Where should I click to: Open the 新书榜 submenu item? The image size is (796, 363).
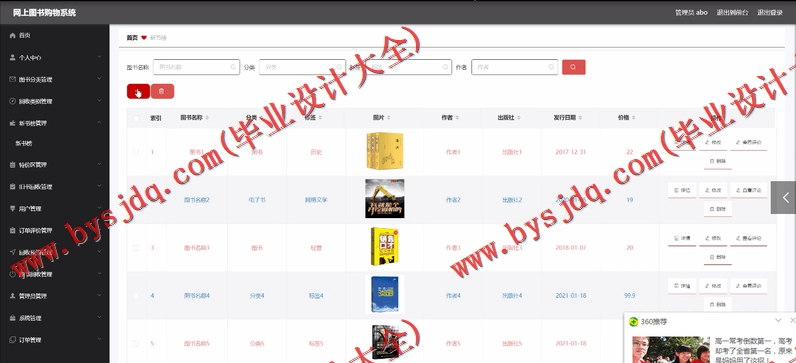click(24, 144)
